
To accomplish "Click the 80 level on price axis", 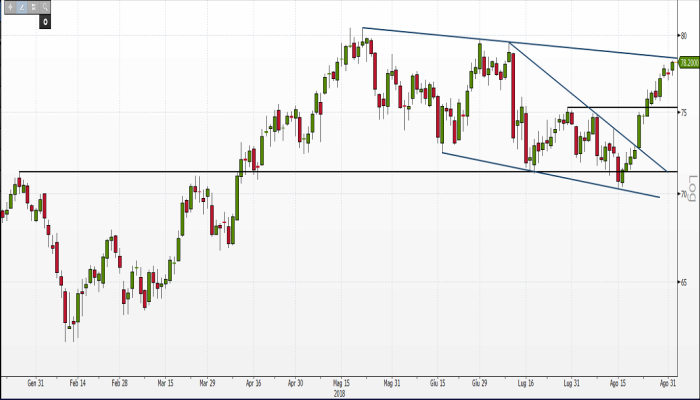I will coord(685,35).
